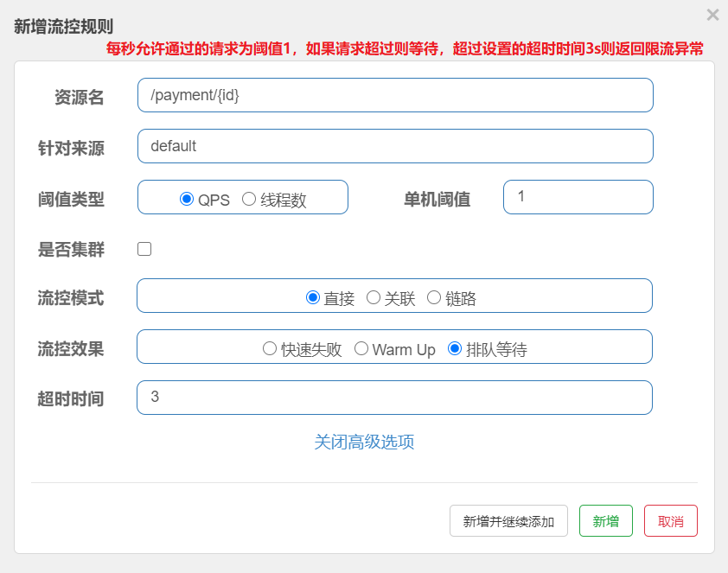This screenshot has height=573, width=728.
Task: Select the 线程数 radio button
Action: (249, 199)
